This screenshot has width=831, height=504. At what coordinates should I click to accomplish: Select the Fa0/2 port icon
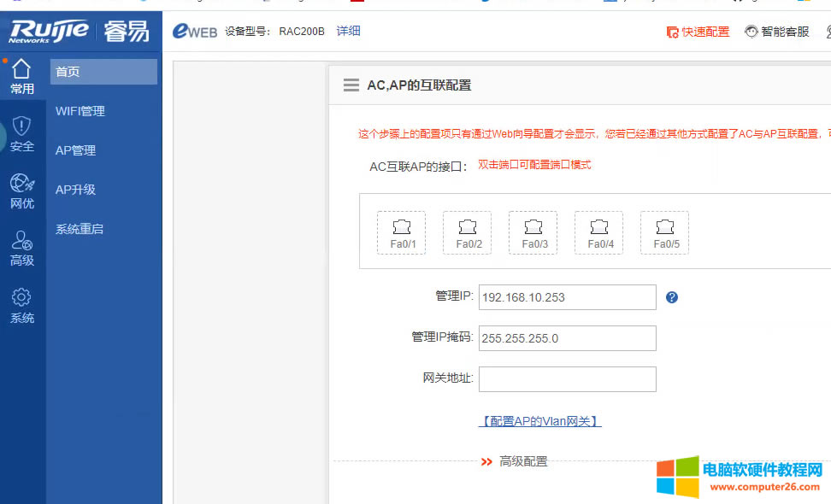(x=467, y=232)
